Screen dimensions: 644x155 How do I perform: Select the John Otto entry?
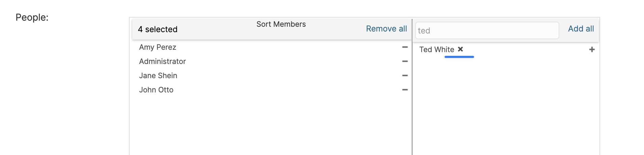pyautogui.click(x=156, y=90)
